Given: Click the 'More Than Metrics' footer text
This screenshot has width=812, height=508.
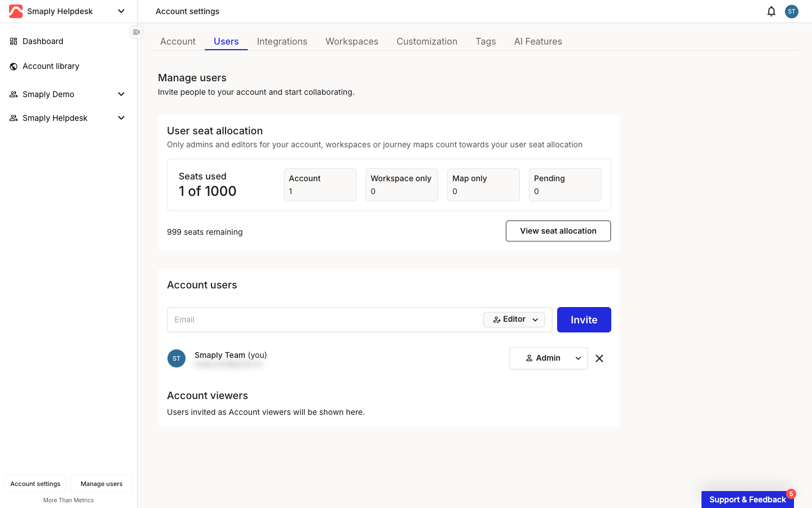Looking at the screenshot, I should coord(69,500).
